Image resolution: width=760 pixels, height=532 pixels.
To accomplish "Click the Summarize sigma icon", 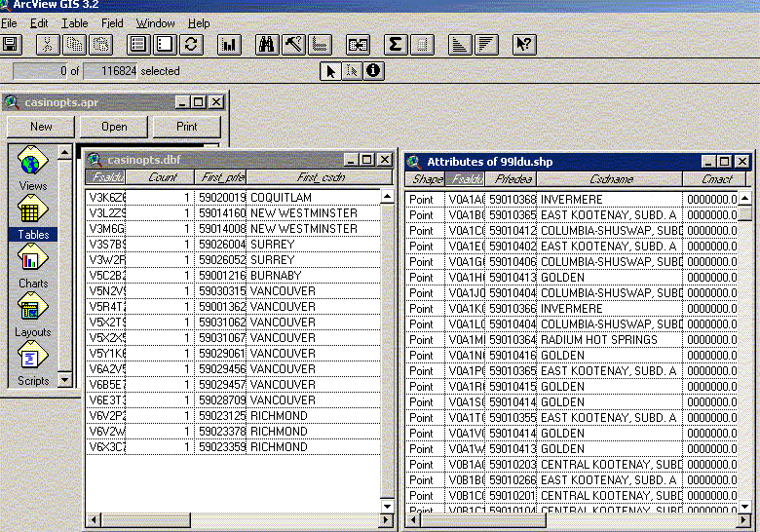I will (395, 44).
